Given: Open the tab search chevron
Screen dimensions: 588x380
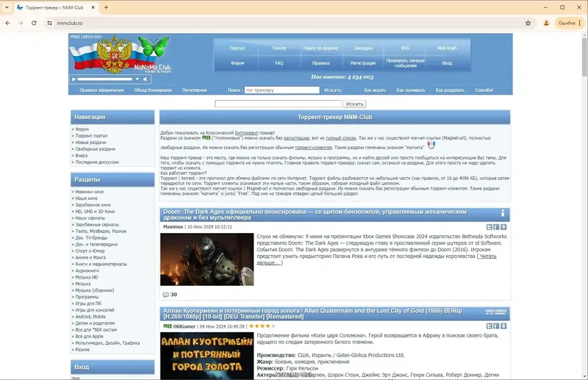Looking at the screenshot, I should (7, 7).
